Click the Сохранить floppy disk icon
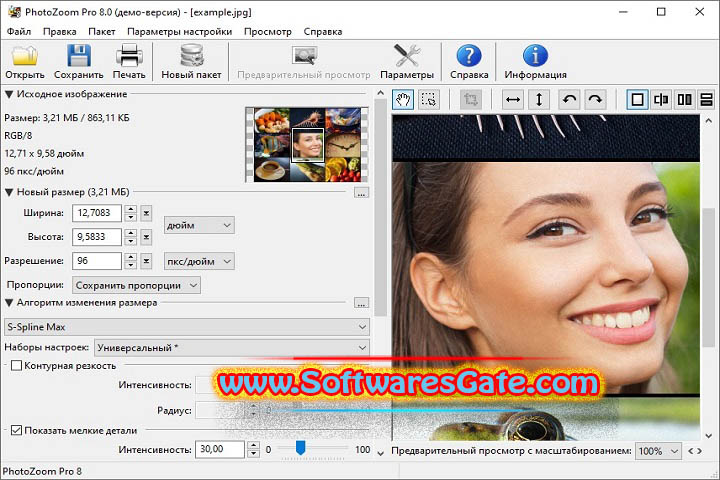720x480 pixels. (x=79, y=56)
